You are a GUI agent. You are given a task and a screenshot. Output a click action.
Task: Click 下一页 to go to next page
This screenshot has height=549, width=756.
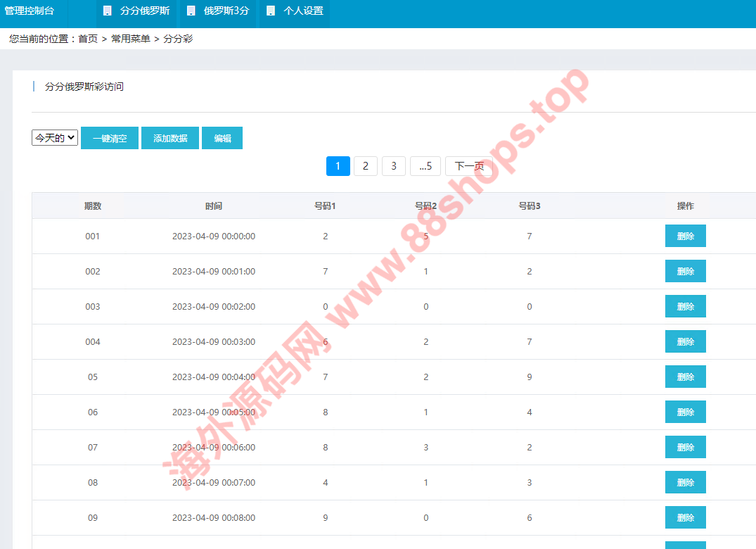[x=469, y=166]
